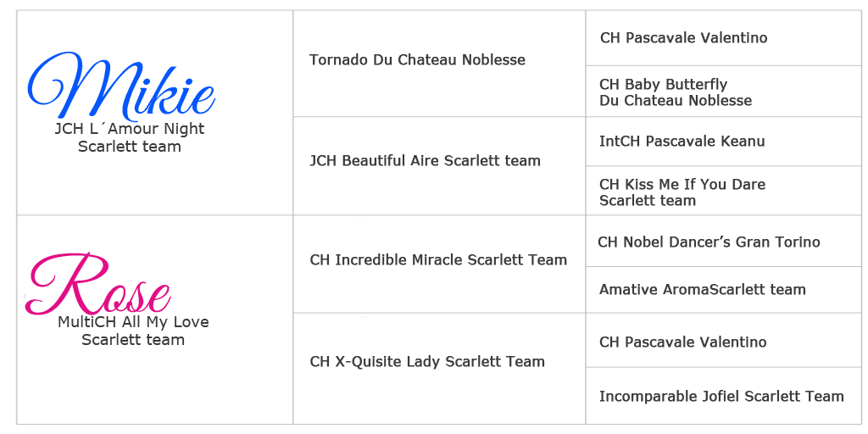Viewport: 868px width, 434px height.
Task: Click CH X-Quisite Lady Scarlett Team
Action: pyautogui.click(x=427, y=362)
